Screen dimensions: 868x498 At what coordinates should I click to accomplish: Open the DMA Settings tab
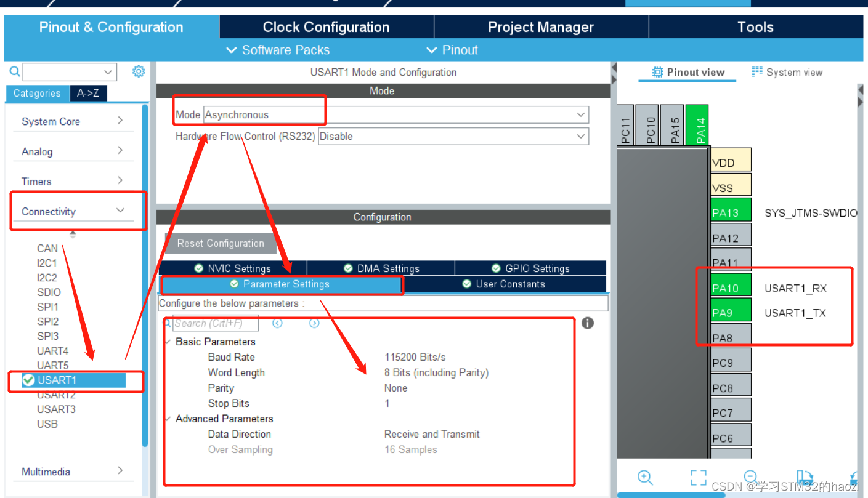tap(381, 268)
